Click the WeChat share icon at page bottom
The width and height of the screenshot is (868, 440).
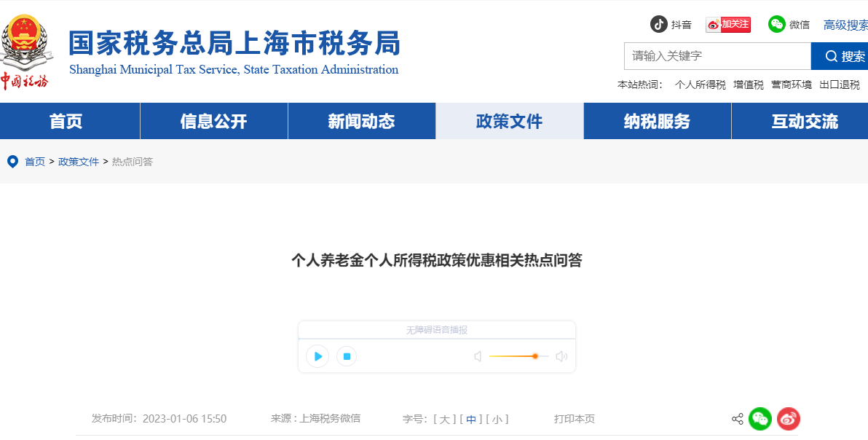point(760,419)
